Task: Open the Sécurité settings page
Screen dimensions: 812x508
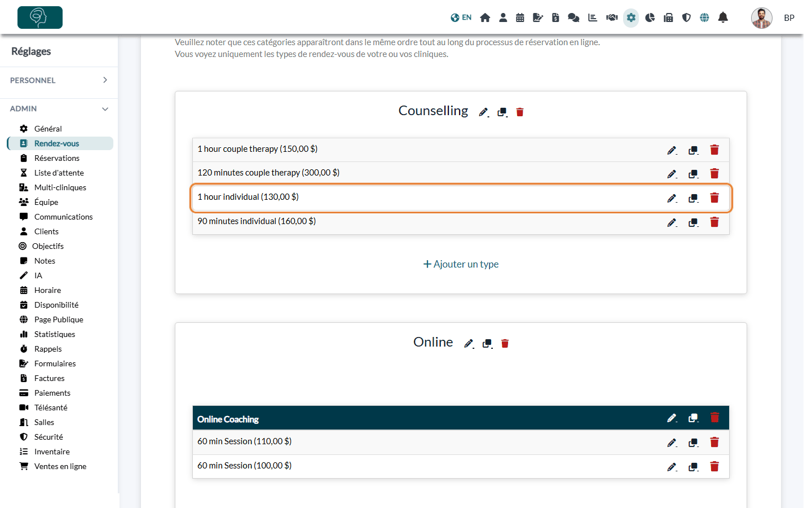Action: pos(48,437)
